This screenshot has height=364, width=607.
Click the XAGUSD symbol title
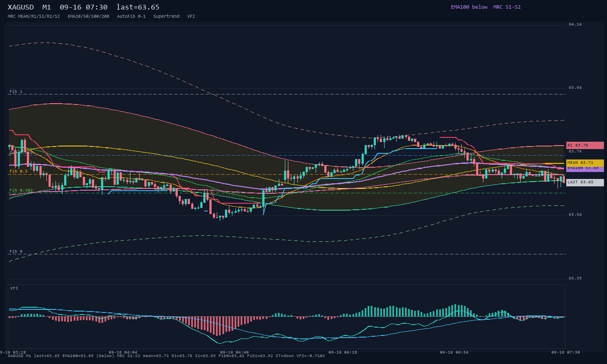click(21, 7)
